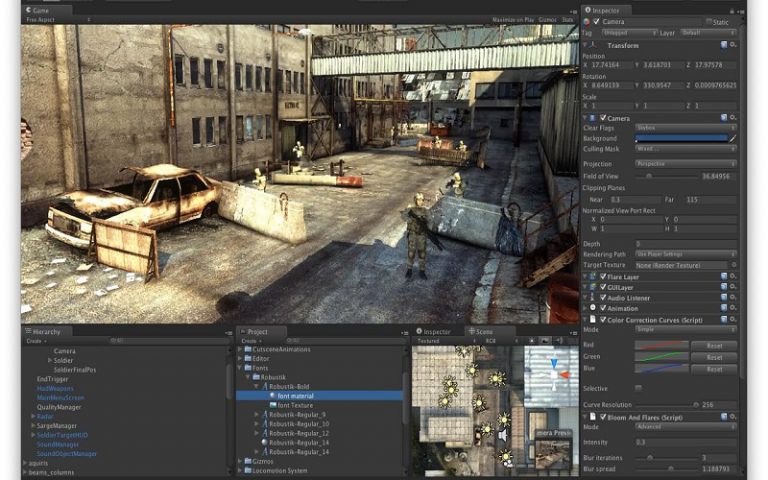
Task: Click the Camera component settings gear
Action: 733,118
